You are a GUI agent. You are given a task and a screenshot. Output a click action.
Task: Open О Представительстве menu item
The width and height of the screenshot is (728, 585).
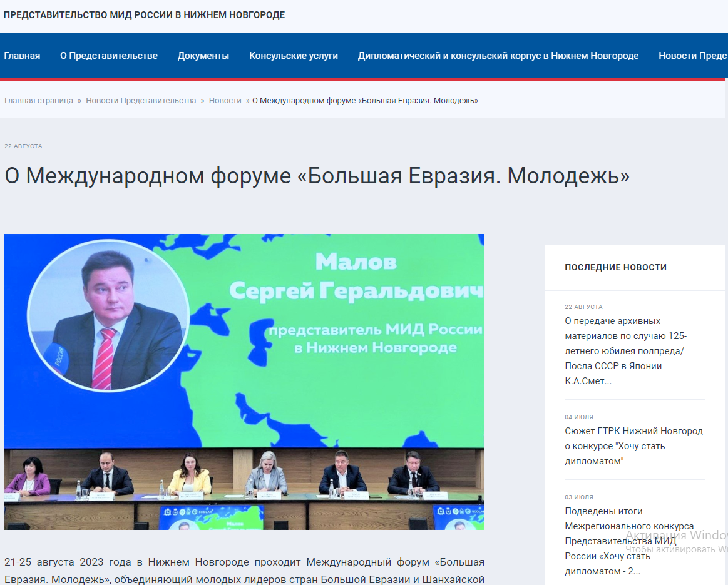(109, 56)
